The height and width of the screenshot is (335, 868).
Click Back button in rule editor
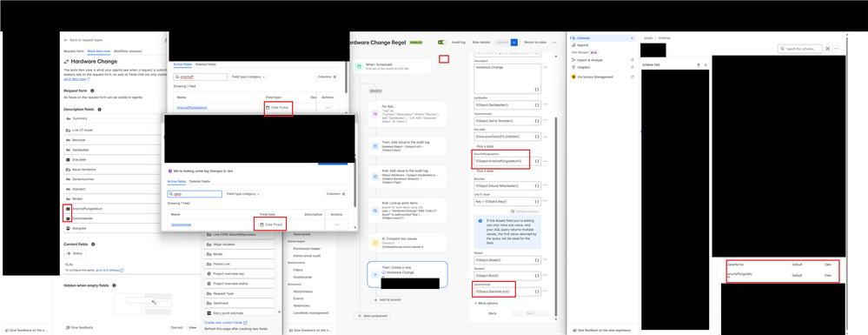[492, 313]
